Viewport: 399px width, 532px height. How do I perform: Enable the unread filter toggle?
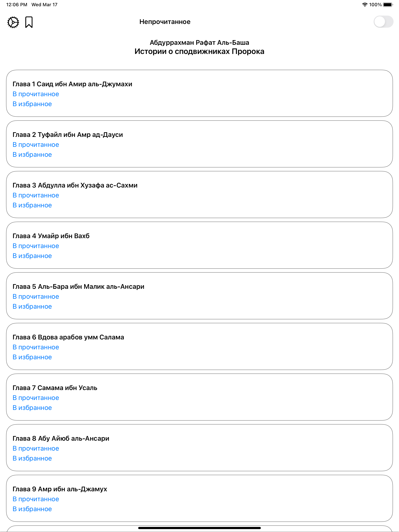pyautogui.click(x=384, y=22)
